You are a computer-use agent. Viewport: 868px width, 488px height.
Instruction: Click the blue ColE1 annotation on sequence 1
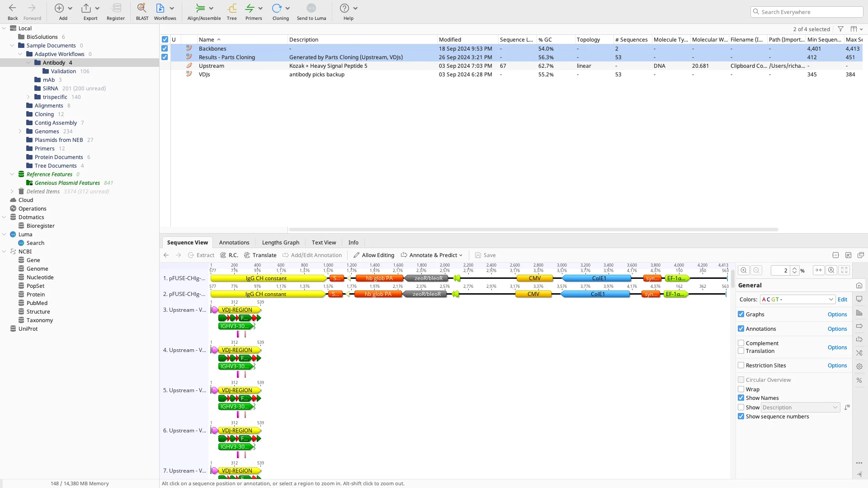click(x=596, y=278)
